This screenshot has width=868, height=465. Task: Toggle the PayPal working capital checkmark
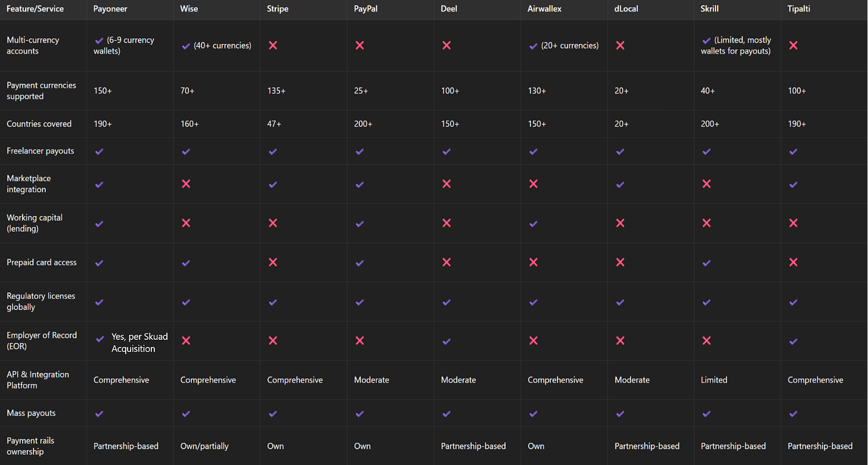[359, 222]
